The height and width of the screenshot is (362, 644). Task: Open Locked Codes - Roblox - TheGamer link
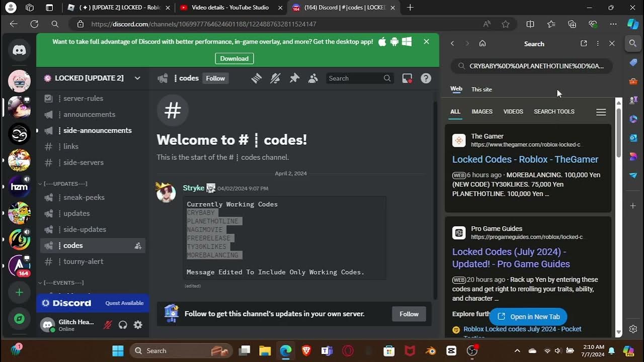click(x=525, y=159)
